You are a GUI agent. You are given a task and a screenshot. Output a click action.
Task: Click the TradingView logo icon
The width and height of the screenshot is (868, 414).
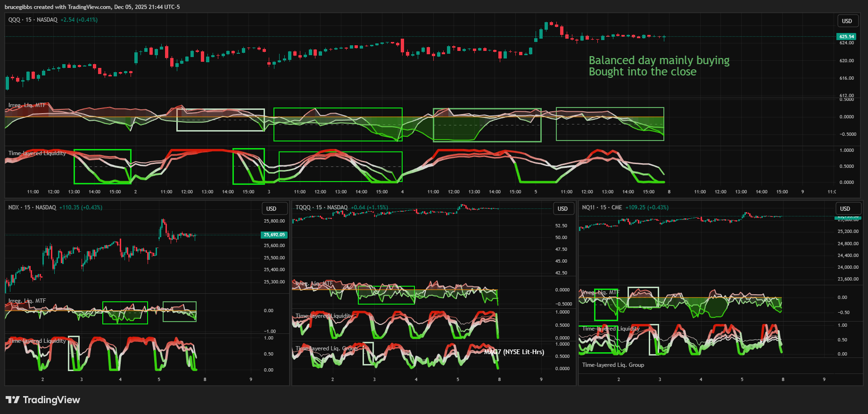tap(13, 400)
